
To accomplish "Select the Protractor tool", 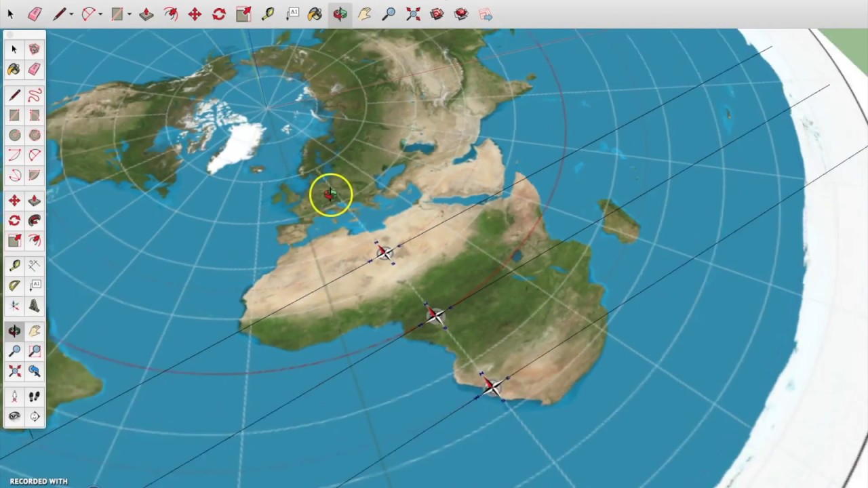I will coord(14,285).
